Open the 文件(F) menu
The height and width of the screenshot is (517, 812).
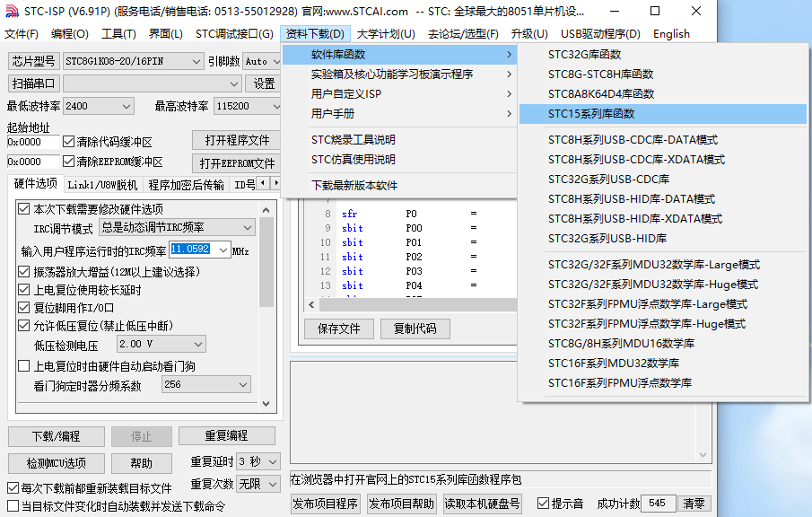pos(22,34)
